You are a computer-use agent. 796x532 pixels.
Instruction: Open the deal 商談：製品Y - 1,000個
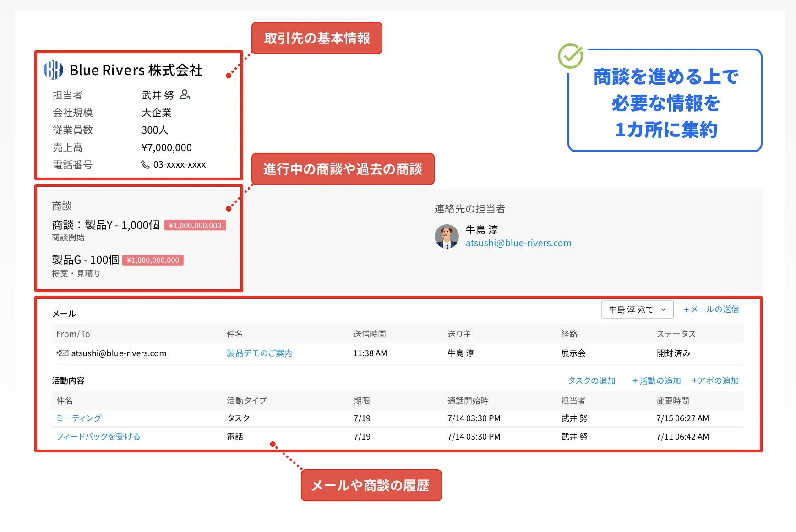(106, 225)
